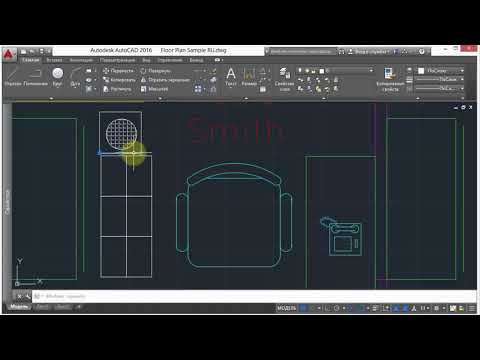Open the layer selection dropdown arrow
The width and height of the screenshot is (480, 360).
(371, 71)
